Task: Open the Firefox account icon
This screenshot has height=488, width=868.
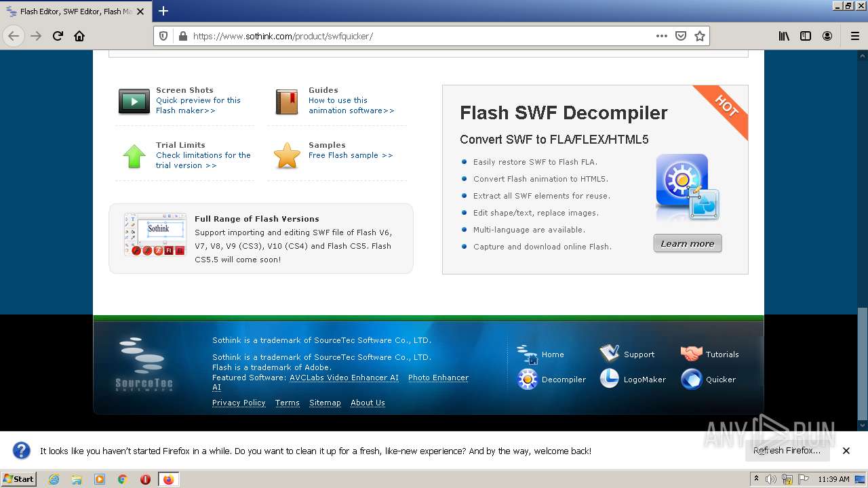Action: click(x=827, y=36)
